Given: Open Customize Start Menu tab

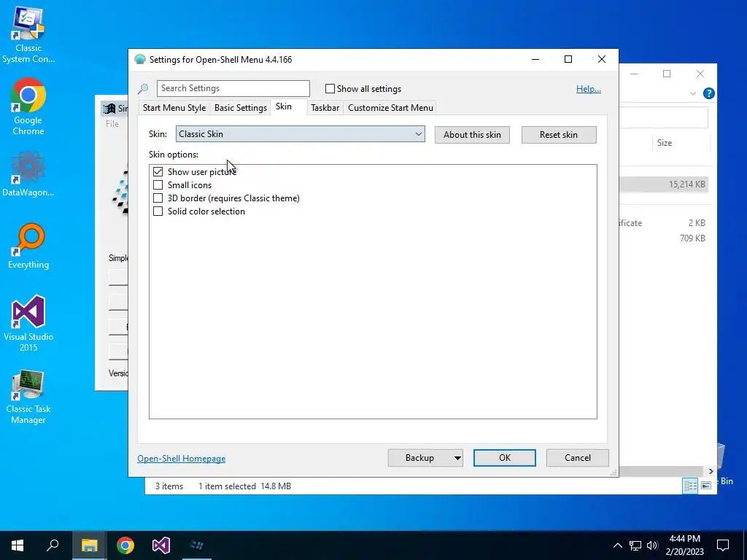Looking at the screenshot, I should (391, 108).
